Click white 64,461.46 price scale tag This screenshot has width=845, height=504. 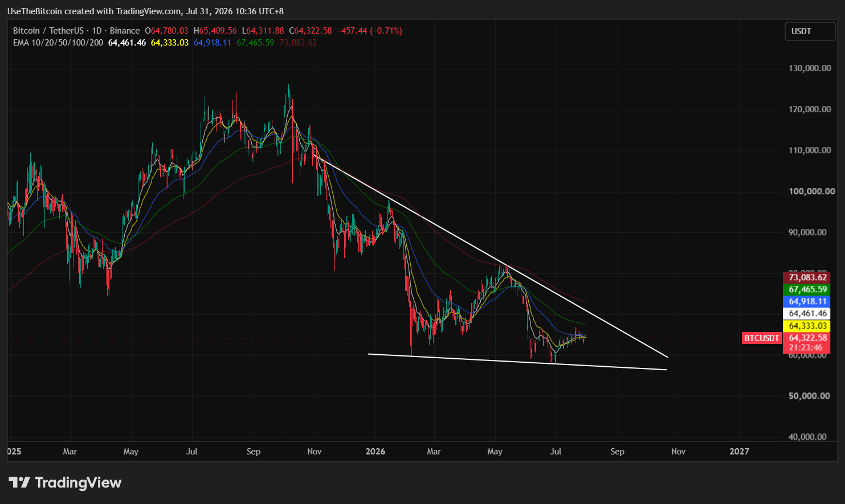807,313
